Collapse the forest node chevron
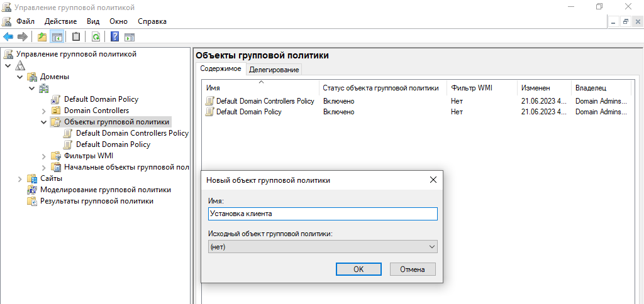The image size is (644, 304). tap(8, 66)
